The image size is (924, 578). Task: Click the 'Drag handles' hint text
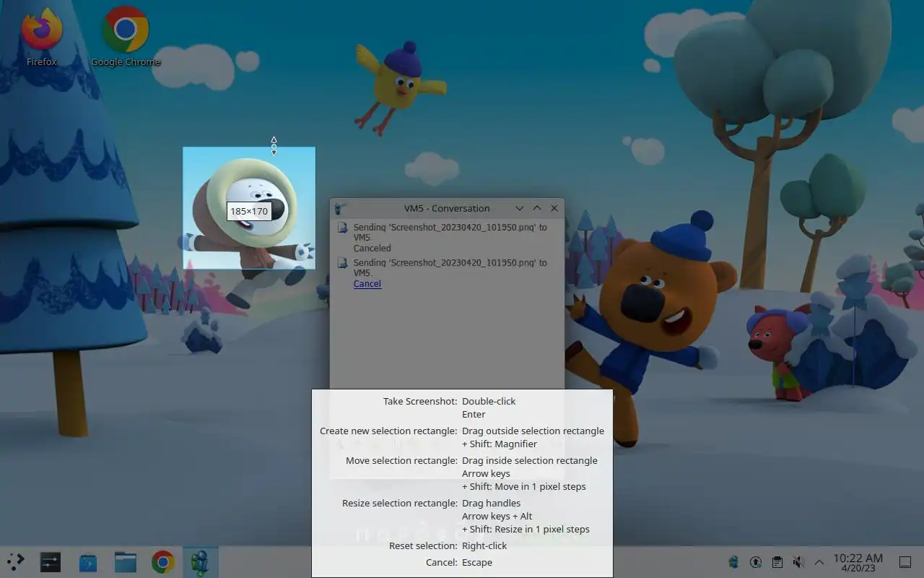pos(491,503)
